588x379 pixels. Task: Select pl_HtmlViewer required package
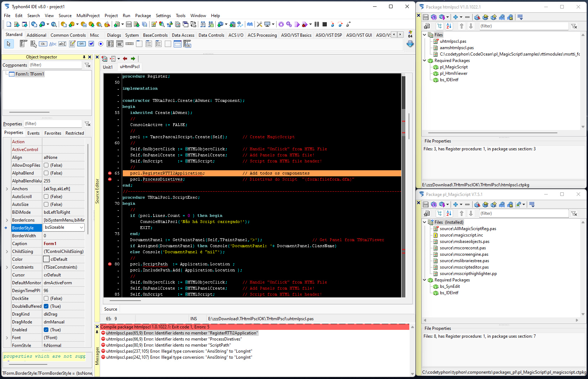453,73
